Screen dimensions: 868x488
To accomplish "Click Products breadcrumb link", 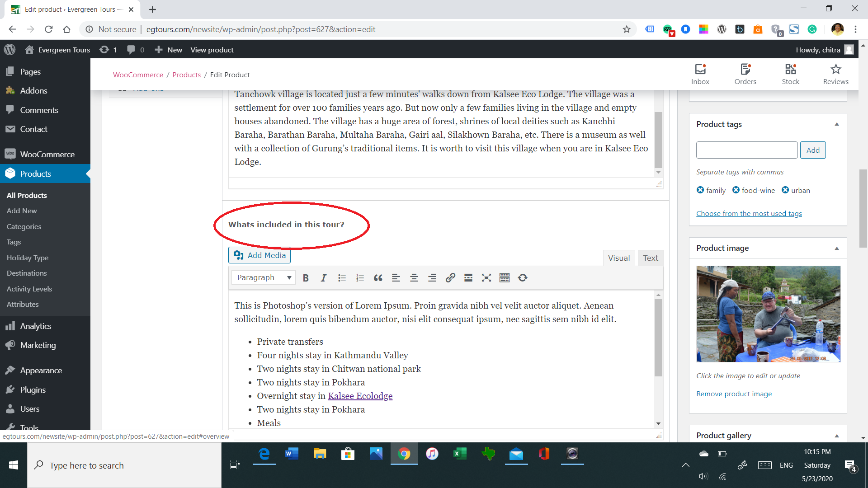I will pyautogui.click(x=187, y=75).
